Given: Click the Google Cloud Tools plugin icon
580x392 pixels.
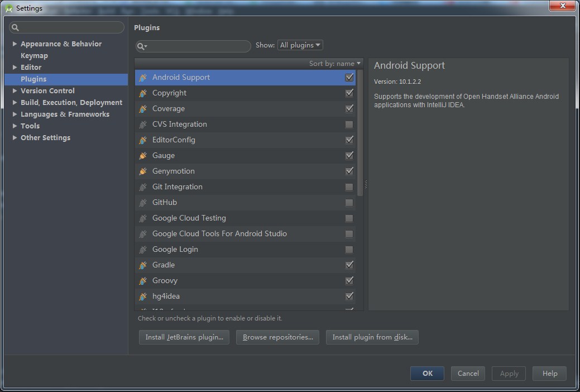Looking at the screenshot, I should click(143, 234).
